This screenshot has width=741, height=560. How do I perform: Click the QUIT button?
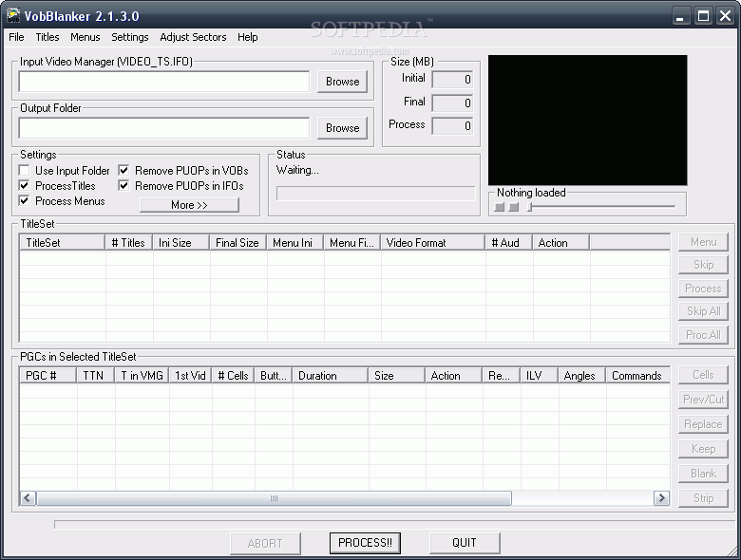click(x=465, y=543)
